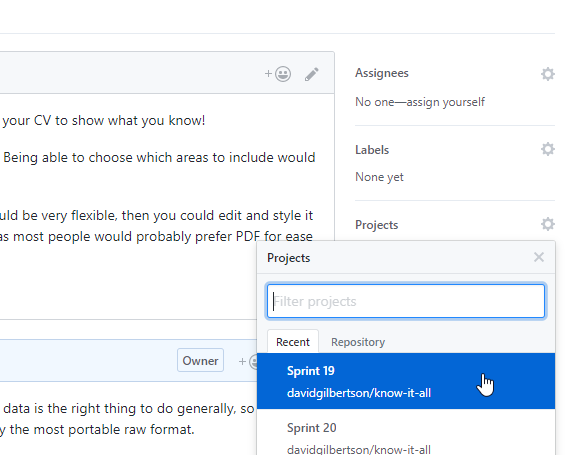The image size is (578, 455).
Task: Click the Assignees heading
Action: coord(382,73)
